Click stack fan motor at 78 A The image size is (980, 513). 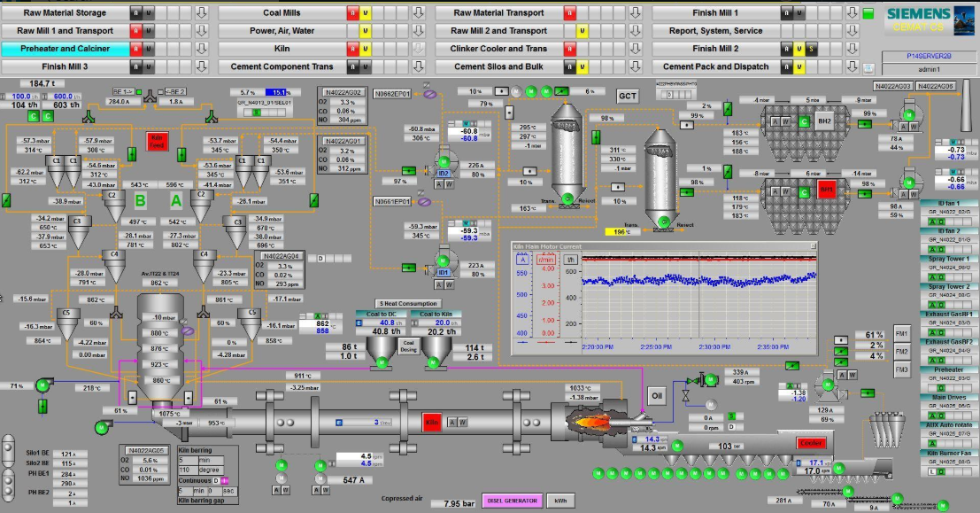pyautogui.click(x=909, y=115)
